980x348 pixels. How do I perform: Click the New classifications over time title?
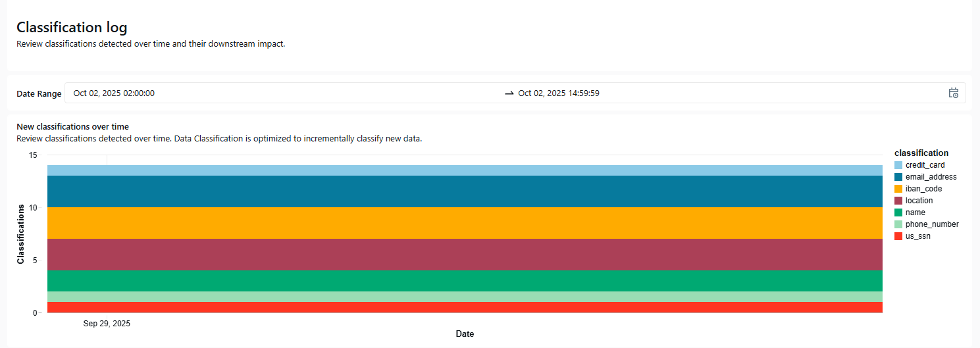[72, 126]
